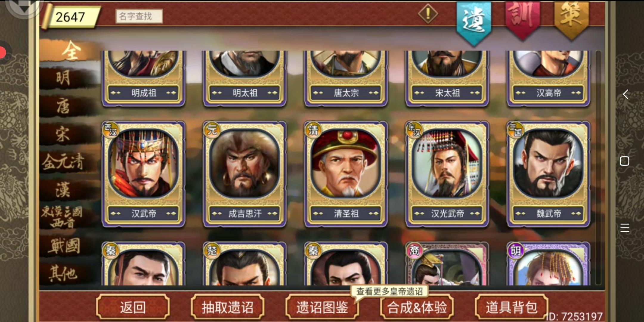Click the yellow exclamation warning diamond
Image resolution: width=644 pixels, height=322 pixels.
point(428,14)
